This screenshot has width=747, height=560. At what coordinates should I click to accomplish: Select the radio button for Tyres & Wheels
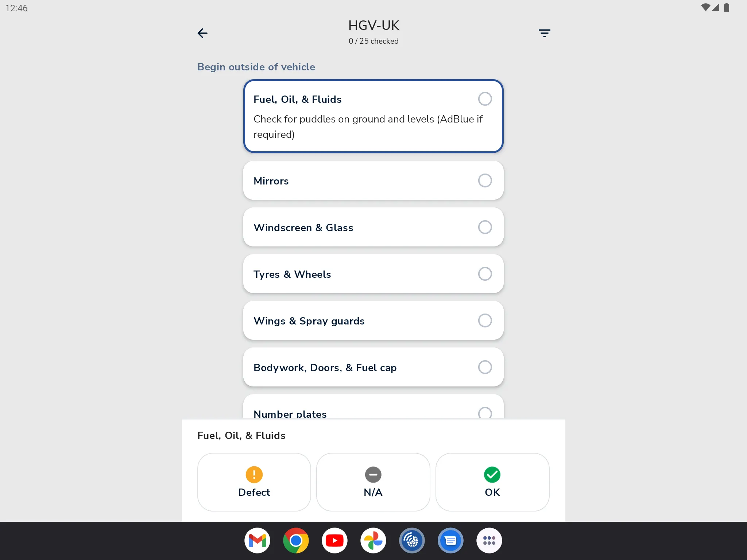485,273
